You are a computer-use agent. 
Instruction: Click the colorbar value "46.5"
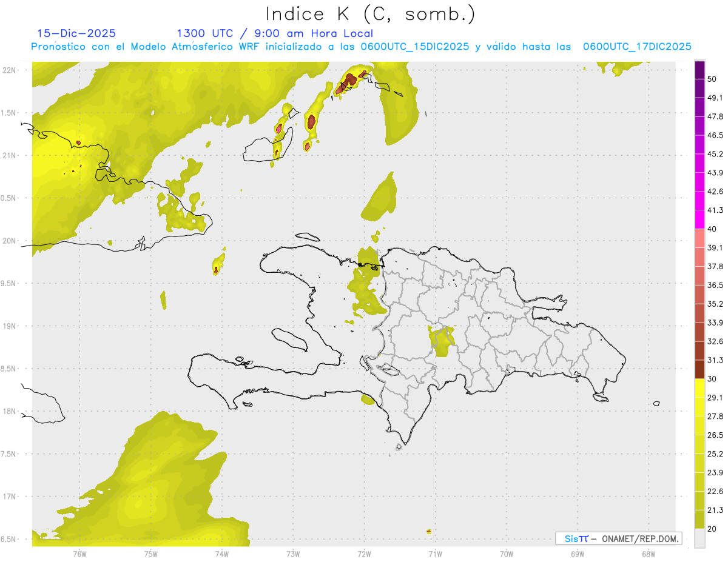coord(715,135)
